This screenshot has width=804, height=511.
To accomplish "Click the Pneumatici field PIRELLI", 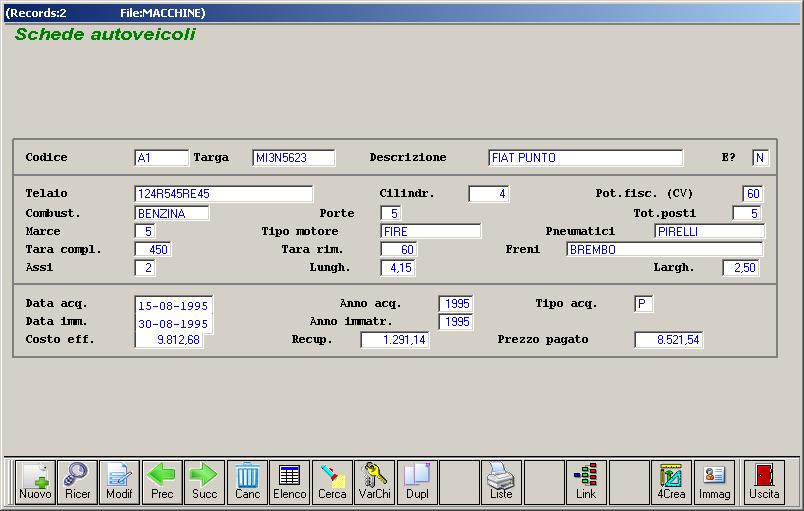I will click(x=710, y=231).
